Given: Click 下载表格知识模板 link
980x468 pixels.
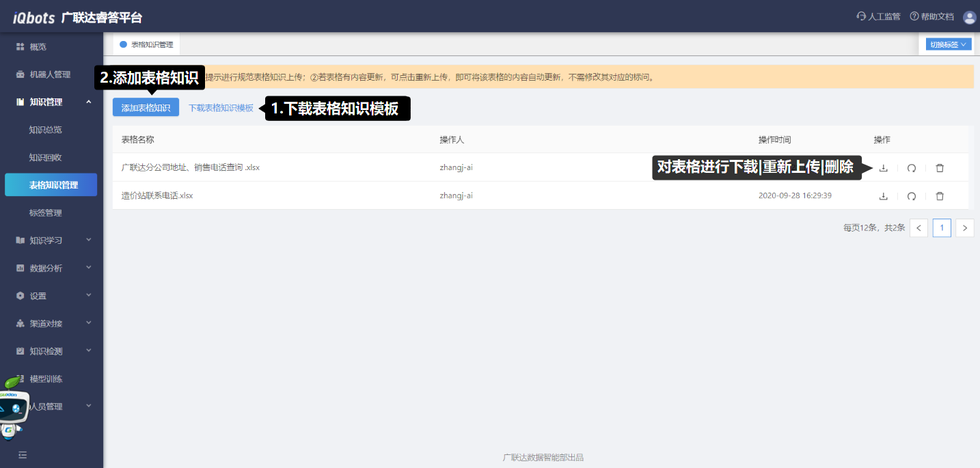Looking at the screenshot, I should (x=221, y=108).
